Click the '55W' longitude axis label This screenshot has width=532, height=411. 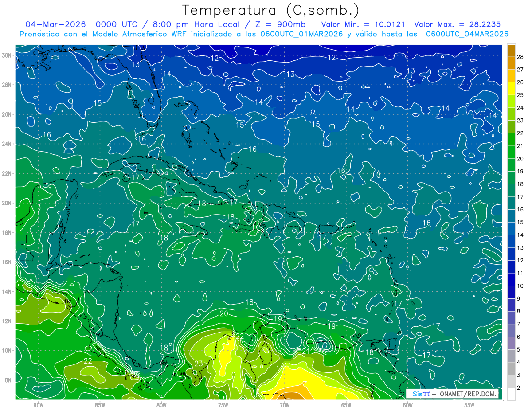[x=469, y=406]
